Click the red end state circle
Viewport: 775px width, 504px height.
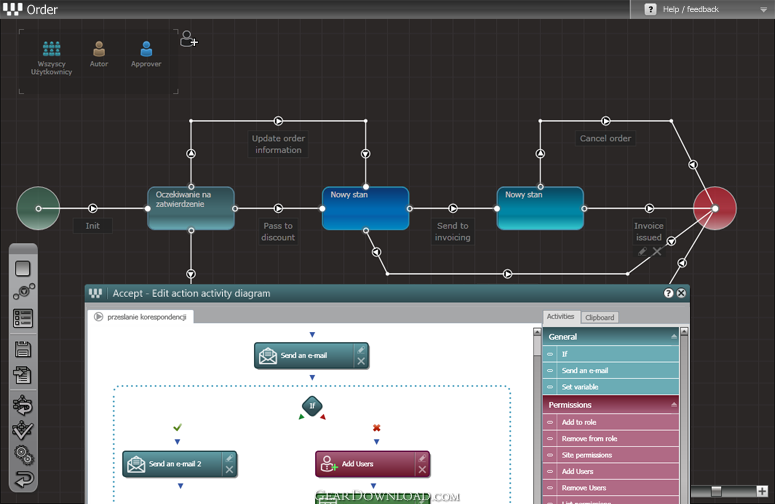715,209
